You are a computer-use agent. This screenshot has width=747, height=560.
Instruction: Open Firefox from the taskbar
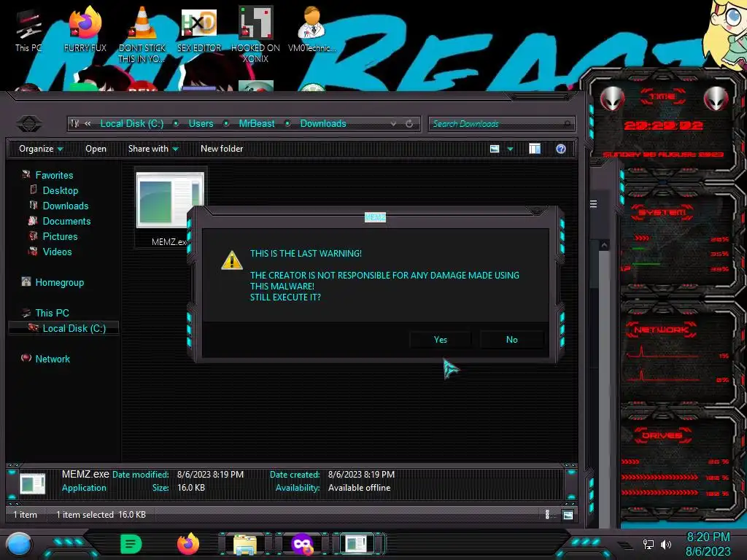187,544
